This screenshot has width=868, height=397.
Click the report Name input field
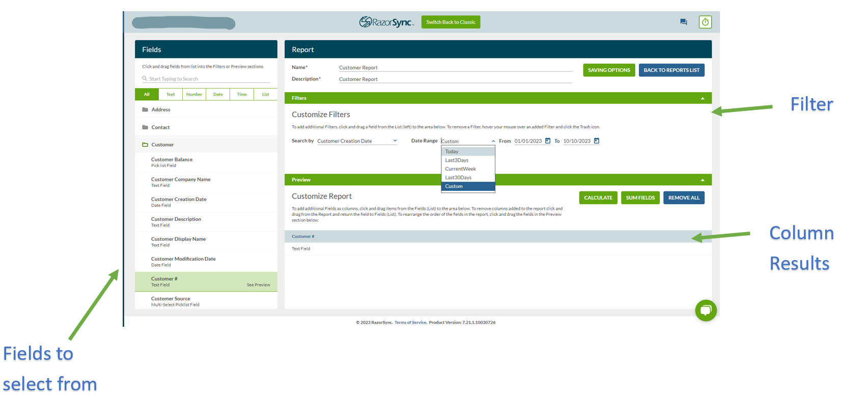pos(456,68)
